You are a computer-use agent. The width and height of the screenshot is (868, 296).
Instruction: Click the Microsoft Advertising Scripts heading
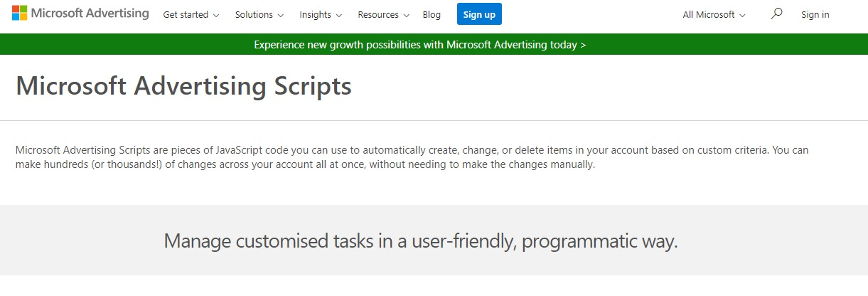[x=183, y=86]
